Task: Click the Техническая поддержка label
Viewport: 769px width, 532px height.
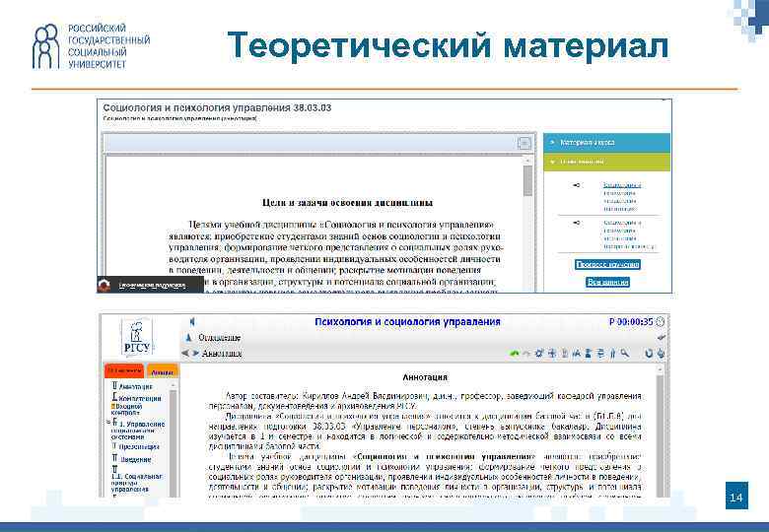Action: coord(152,285)
